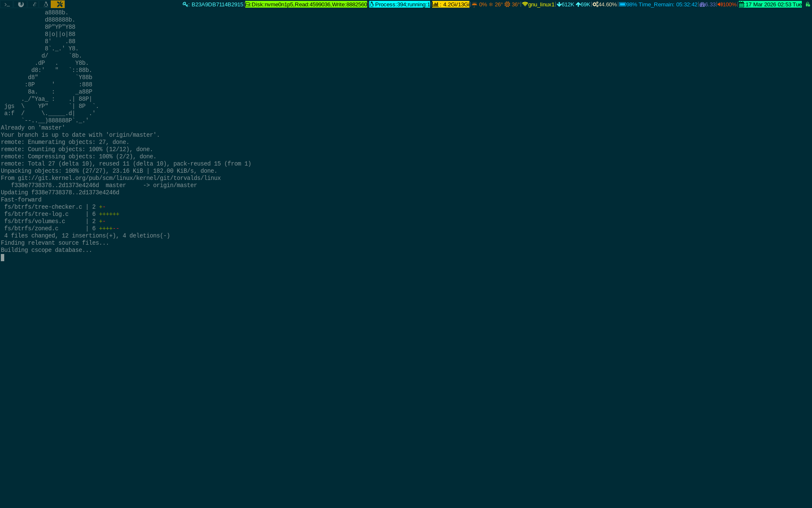Viewport: 812px width, 508px height.
Task: Switch to the Linux penguin workspace
Action: pos(46,4)
